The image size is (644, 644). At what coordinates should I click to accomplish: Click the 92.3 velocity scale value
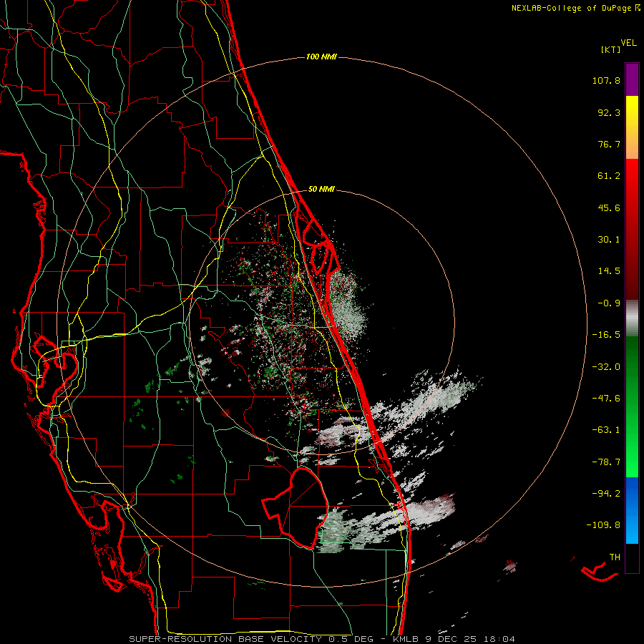tap(609, 112)
